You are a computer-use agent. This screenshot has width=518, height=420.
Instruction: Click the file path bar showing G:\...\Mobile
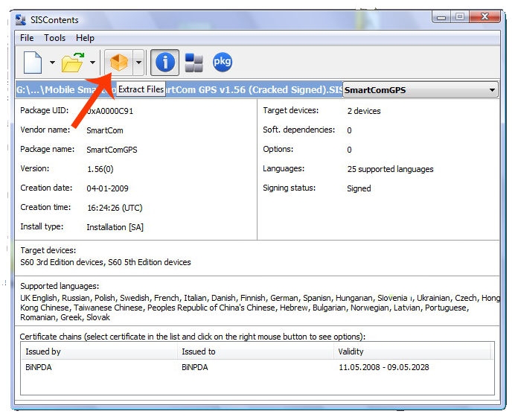click(179, 90)
